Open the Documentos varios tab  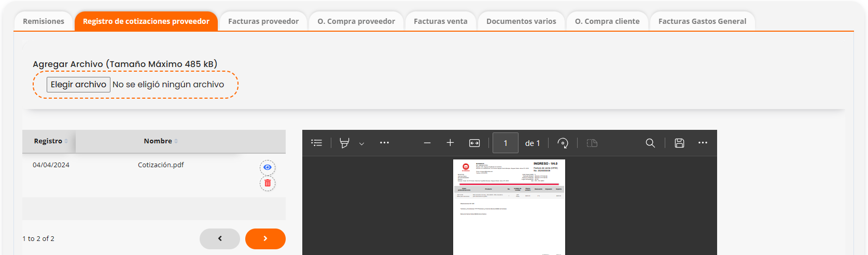[521, 21]
